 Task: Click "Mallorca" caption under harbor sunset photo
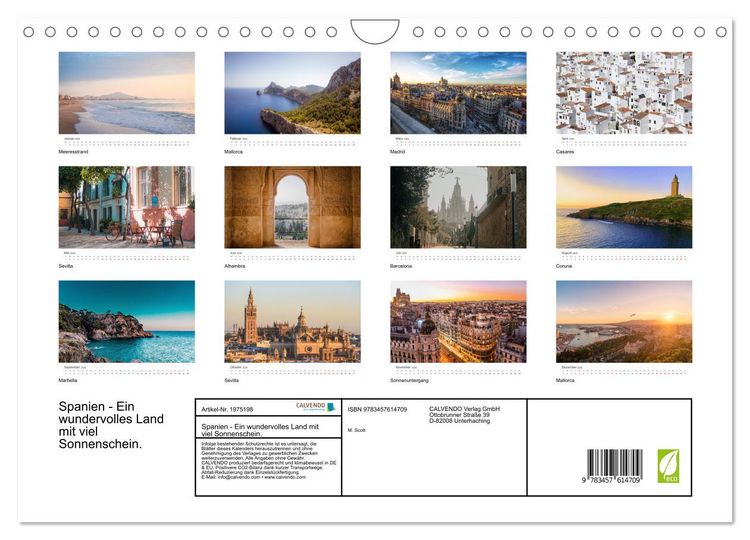click(565, 380)
